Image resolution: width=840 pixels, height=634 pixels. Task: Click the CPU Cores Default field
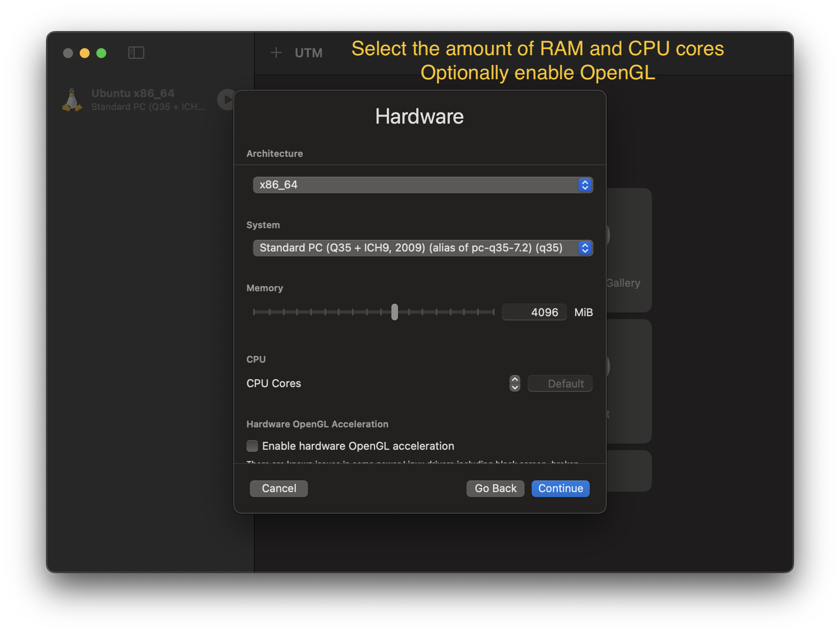[560, 384]
